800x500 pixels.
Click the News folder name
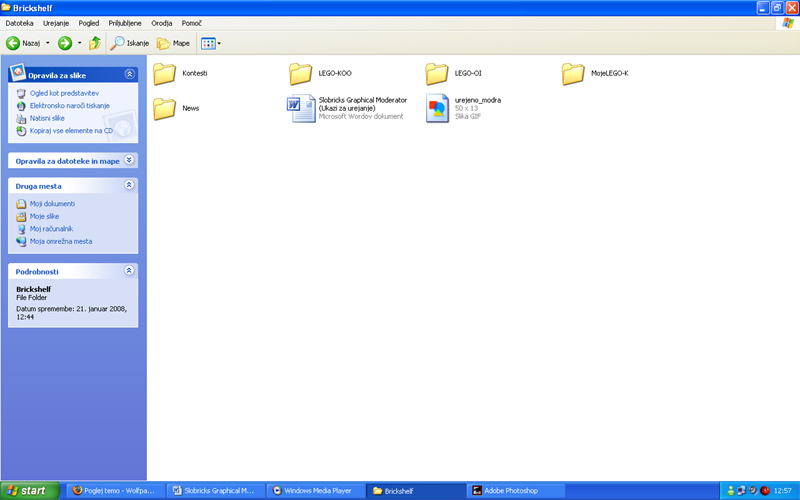pos(191,108)
